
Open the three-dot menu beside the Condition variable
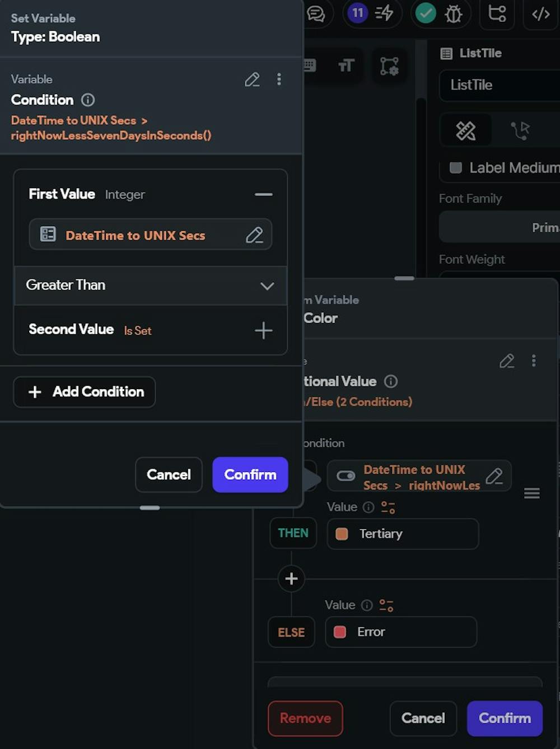coord(279,79)
